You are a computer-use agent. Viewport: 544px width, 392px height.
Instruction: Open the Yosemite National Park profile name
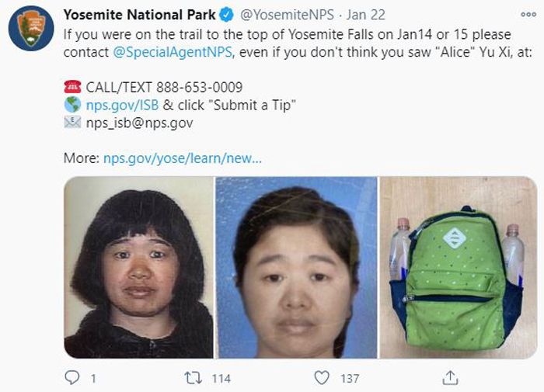(x=139, y=15)
